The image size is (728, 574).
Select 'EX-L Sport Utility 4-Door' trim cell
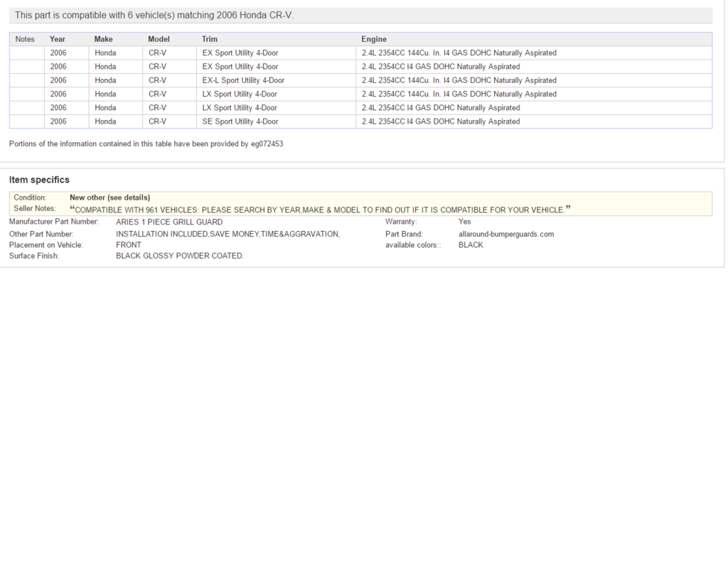pyautogui.click(x=276, y=80)
